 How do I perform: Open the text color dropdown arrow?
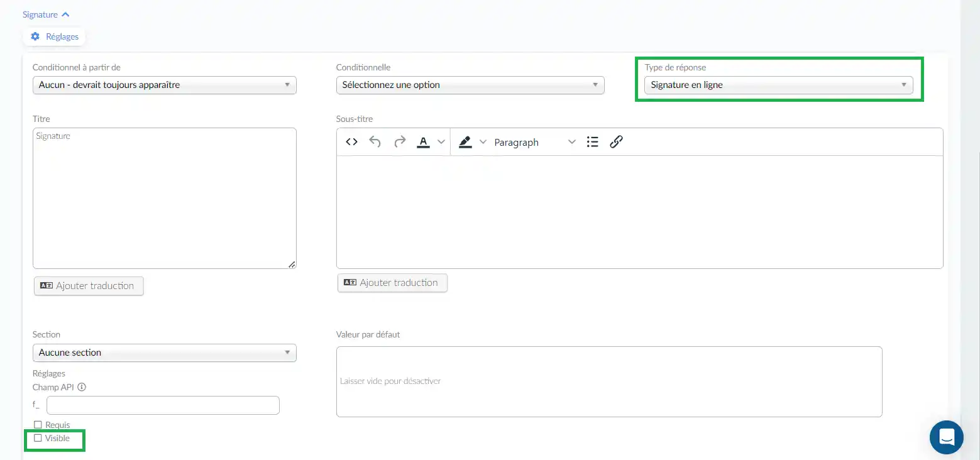pos(441,142)
